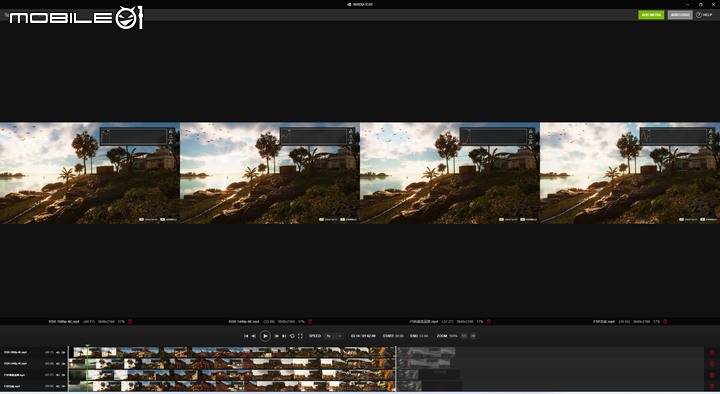Jump to the end of playback

(284, 336)
